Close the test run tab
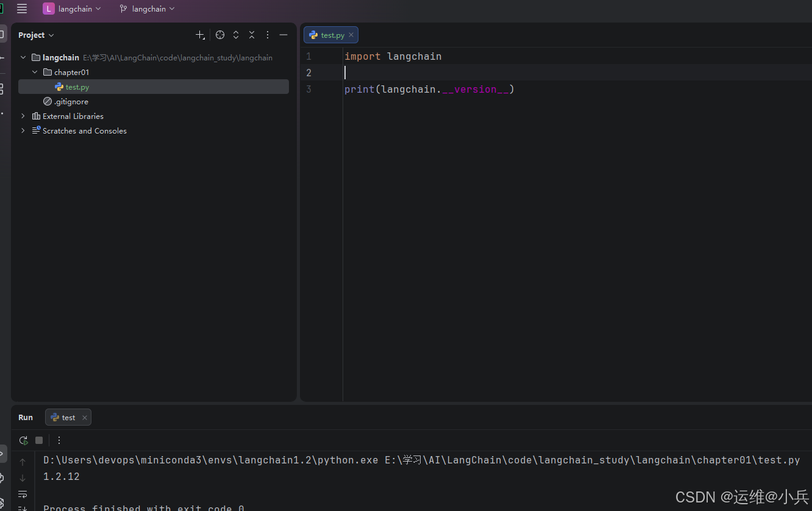 (x=85, y=418)
